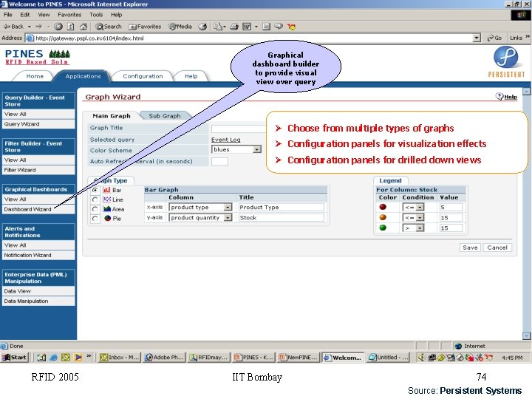Open condition dropdown for orange legend row
The width and height of the screenshot is (532, 399).
[x=420, y=217]
